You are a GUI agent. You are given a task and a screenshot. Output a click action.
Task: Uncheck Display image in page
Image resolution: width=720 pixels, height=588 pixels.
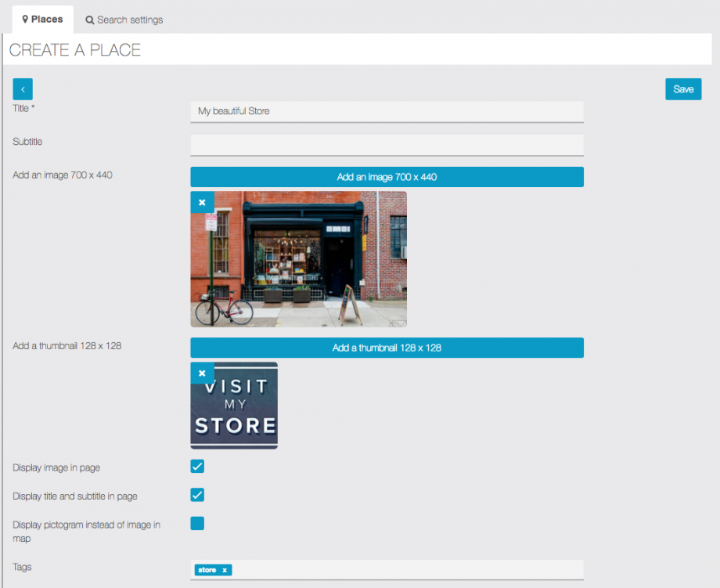tap(197, 467)
